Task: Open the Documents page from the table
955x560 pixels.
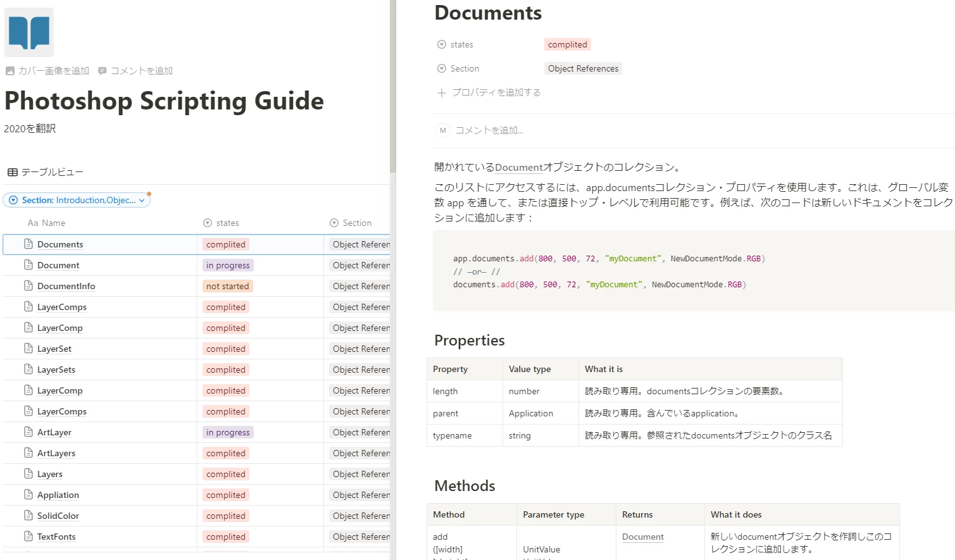Action: coord(60,244)
